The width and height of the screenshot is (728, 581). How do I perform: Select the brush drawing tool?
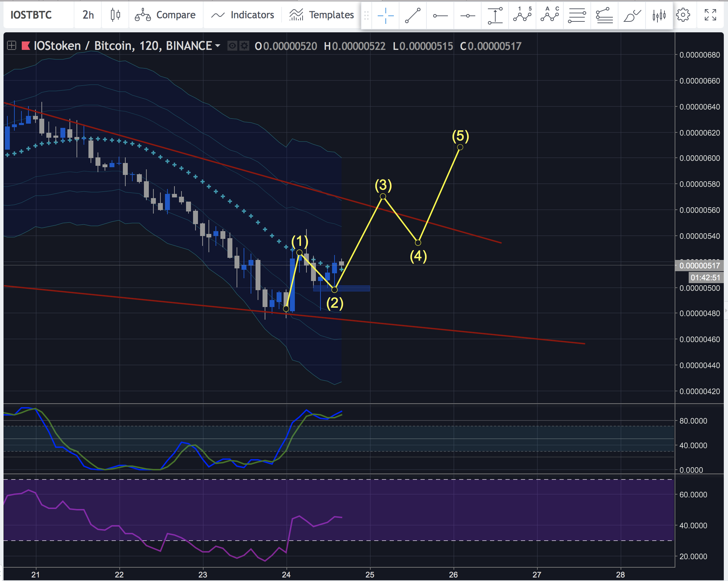click(x=632, y=15)
